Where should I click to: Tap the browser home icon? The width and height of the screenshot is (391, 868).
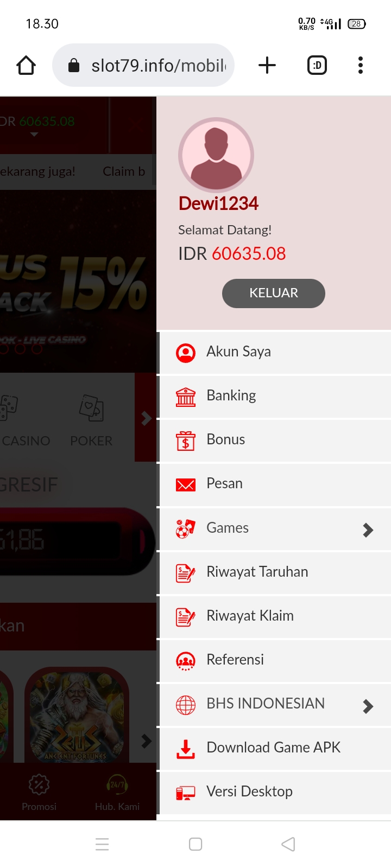coord(26,66)
